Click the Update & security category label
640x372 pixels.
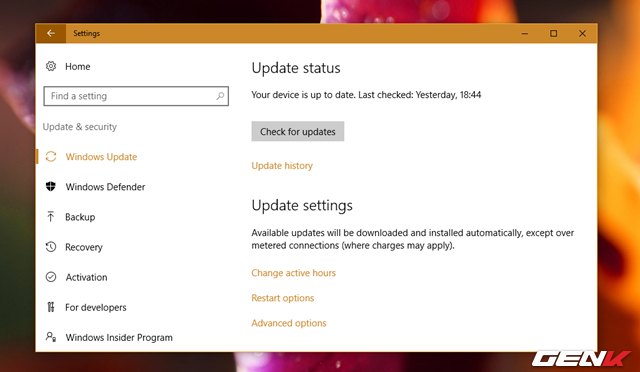tap(80, 127)
